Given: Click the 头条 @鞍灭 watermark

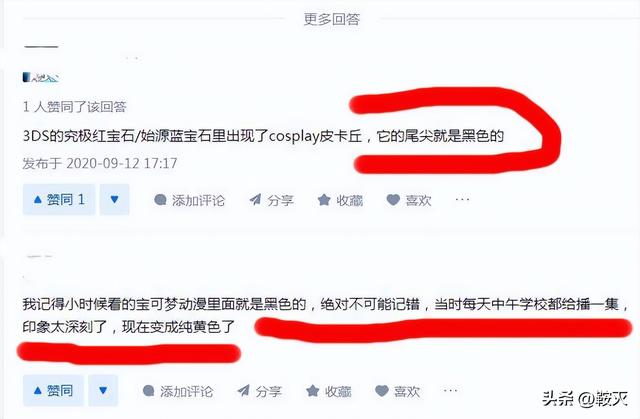Looking at the screenshot, I should (584, 398).
